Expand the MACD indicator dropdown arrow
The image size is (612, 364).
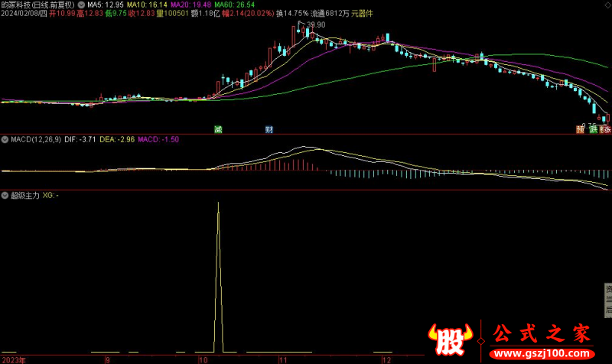(5, 139)
